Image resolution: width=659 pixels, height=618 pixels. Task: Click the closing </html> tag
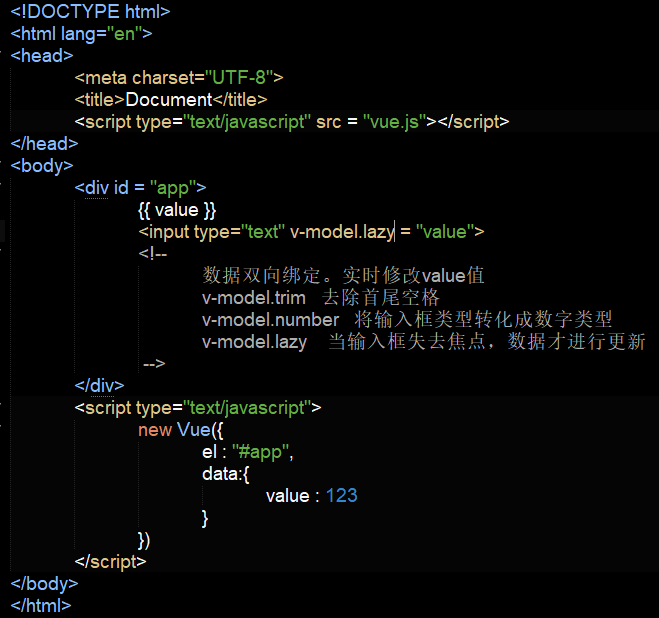41,606
